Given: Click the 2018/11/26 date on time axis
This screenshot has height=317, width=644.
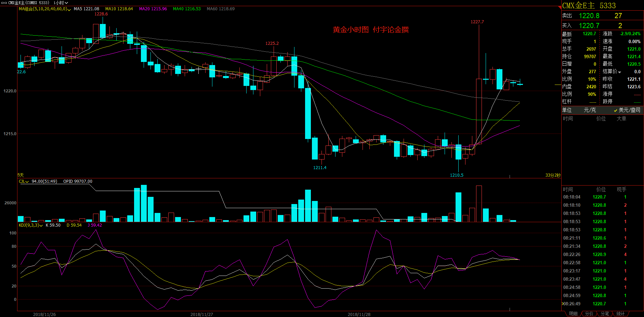Looking at the screenshot, I should coord(44,314).
